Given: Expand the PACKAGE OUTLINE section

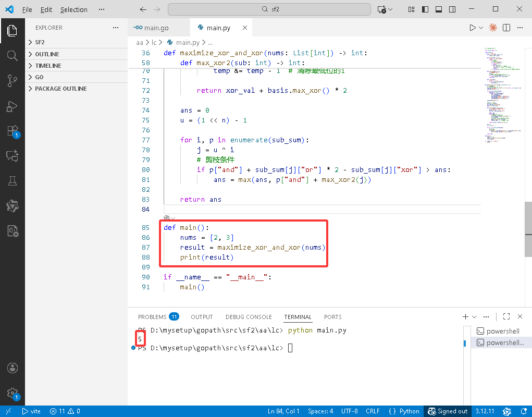Looking at the screenshot, I should (77, 89).
